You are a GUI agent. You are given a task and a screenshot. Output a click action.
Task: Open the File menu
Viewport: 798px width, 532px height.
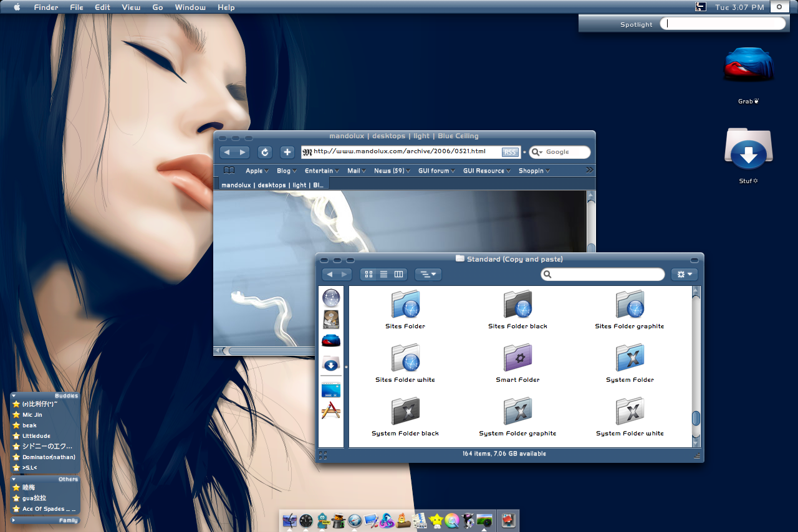coord(77,7)
